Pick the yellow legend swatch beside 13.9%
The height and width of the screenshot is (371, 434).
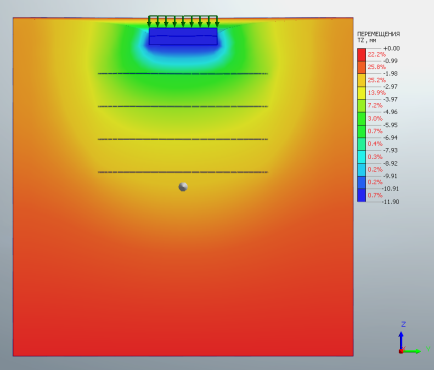click(x=361, y=93)
